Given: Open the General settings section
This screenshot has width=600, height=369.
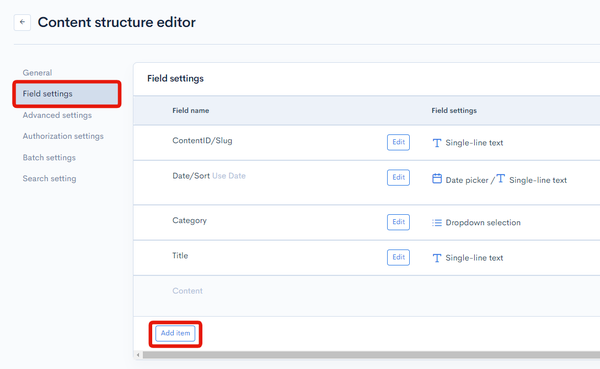Looking at the screenshot, I should tap(37, 73).
